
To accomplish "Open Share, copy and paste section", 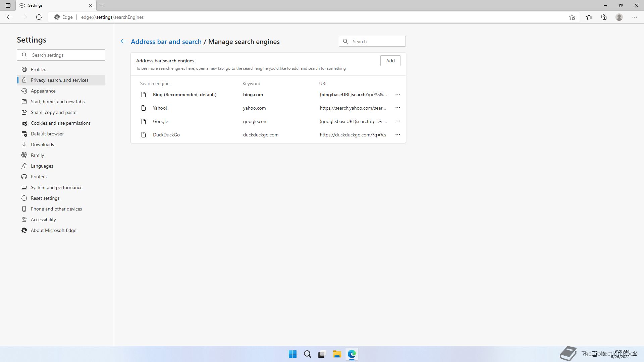I will (61, 112).
